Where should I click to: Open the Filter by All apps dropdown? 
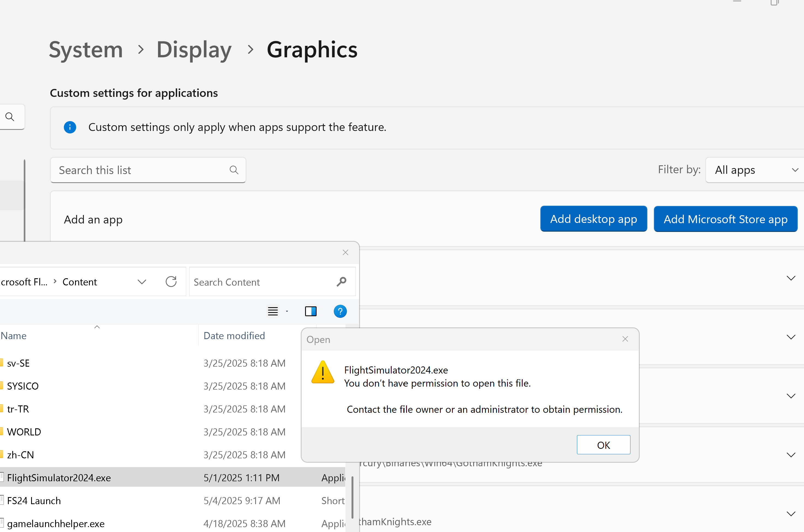click(x=755, y=170)
